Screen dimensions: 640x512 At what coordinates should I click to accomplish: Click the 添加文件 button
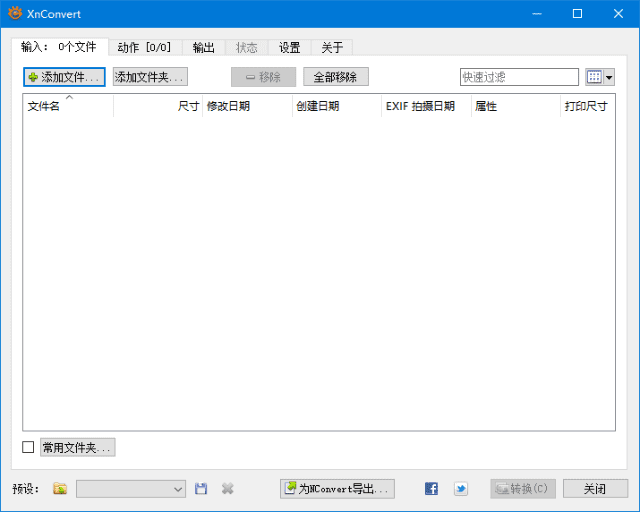coord(64,77)
